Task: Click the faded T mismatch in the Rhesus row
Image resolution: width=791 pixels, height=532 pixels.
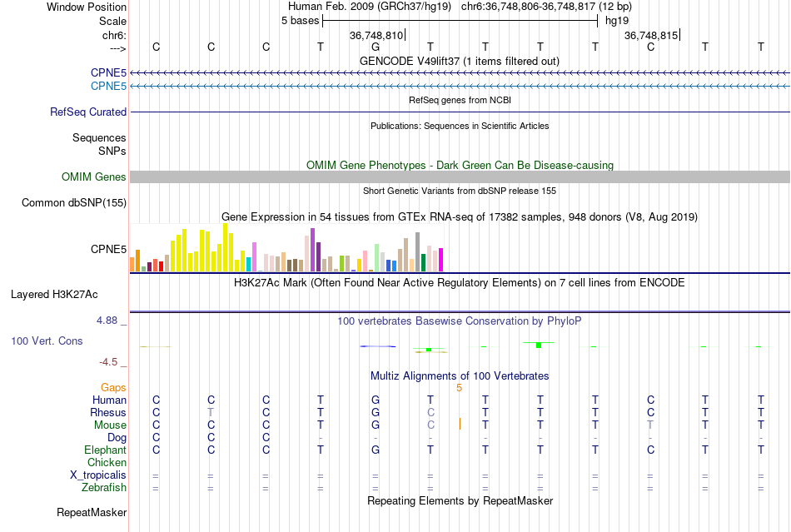Action: [x=211, y=412]
